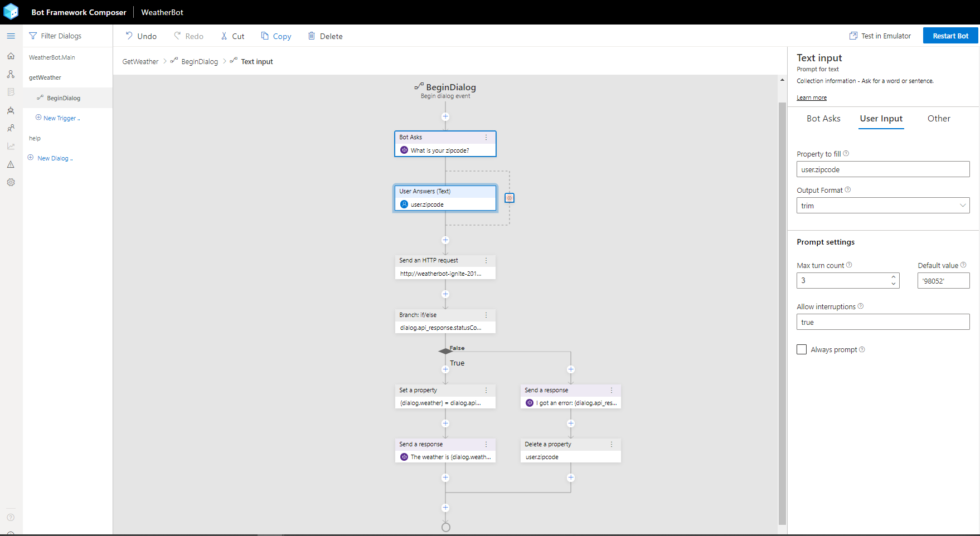
Task: Increase Max turn count stepper
Action: click(894, 276)
